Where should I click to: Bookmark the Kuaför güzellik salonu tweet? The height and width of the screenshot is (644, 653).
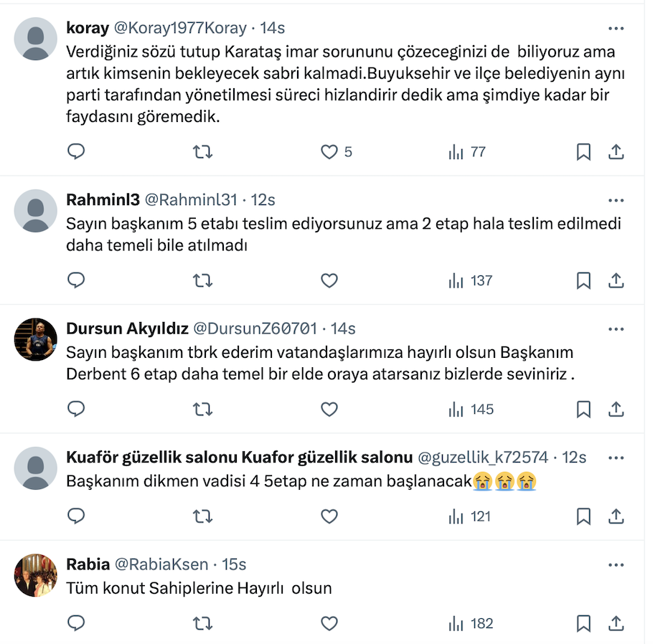click(x=583, y=516)
